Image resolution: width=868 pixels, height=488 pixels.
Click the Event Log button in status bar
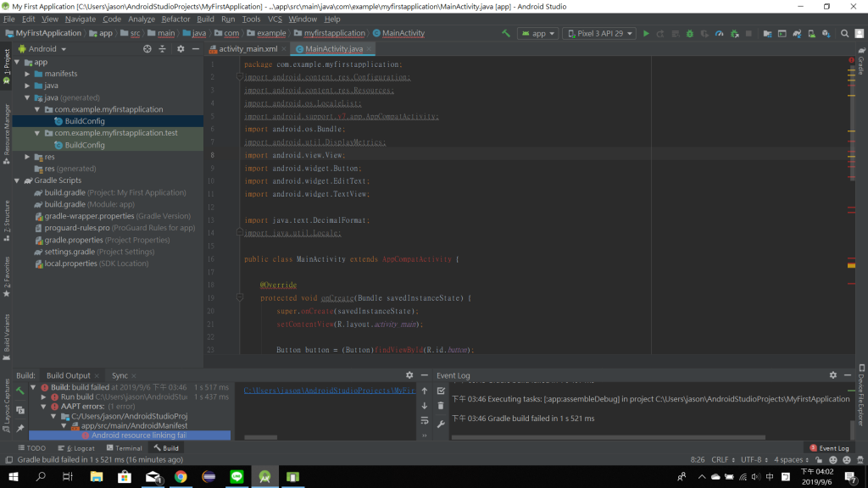point(829,448)
